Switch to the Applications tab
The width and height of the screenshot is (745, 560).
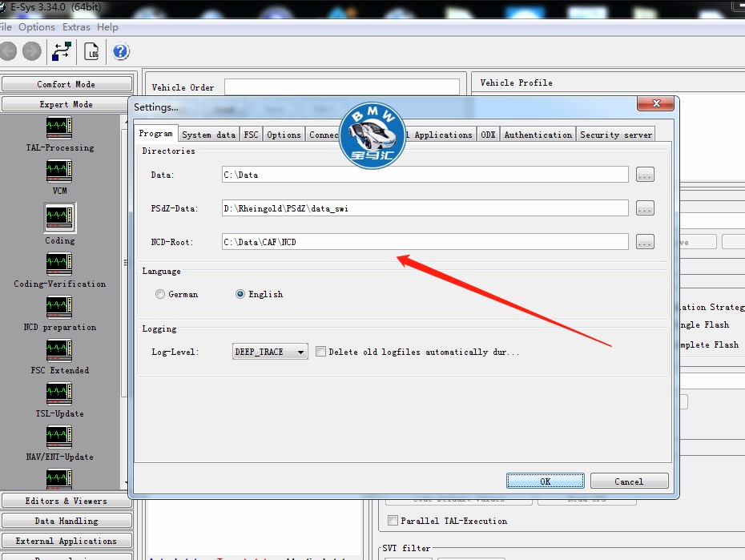440,135
